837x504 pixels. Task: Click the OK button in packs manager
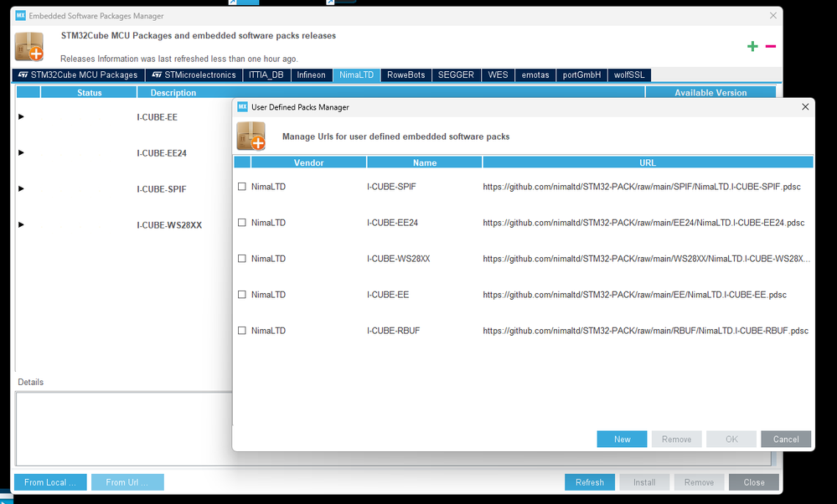point(731,439)
